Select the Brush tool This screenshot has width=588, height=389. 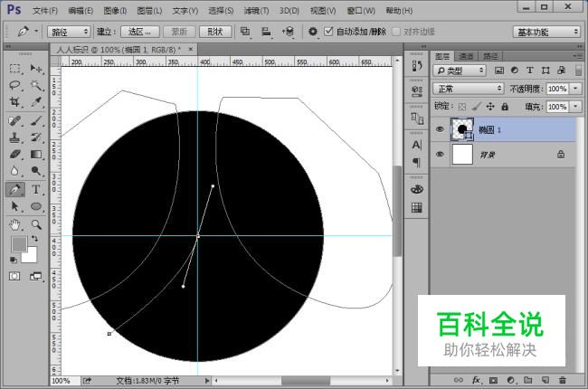tap(36, 121)
